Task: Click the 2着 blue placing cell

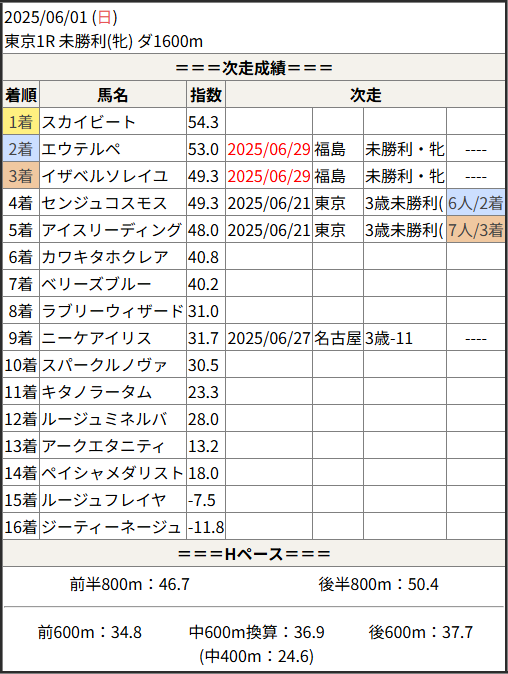Action: (21, 149)
